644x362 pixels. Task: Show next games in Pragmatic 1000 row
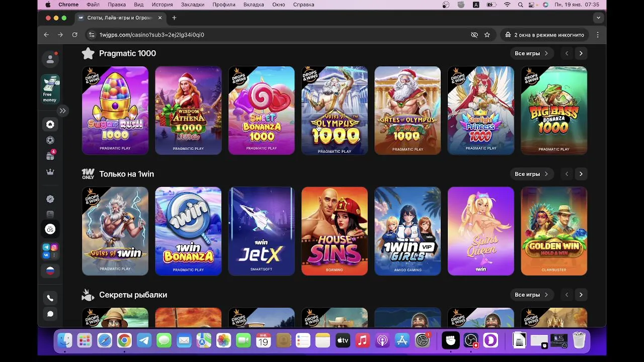click(581, 53)
